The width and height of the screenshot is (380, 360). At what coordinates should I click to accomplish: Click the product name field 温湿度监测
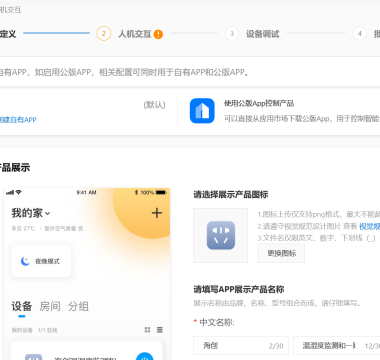[336, 346]
